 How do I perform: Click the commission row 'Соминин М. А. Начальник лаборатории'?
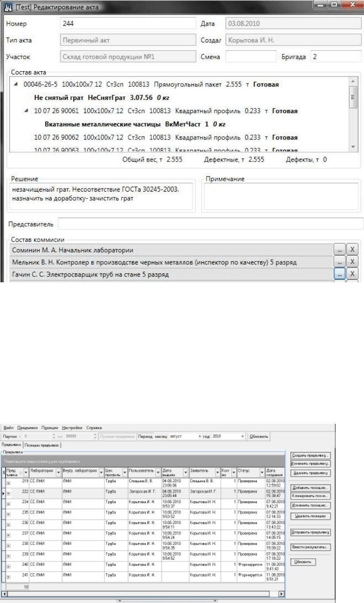click(170, 250)
